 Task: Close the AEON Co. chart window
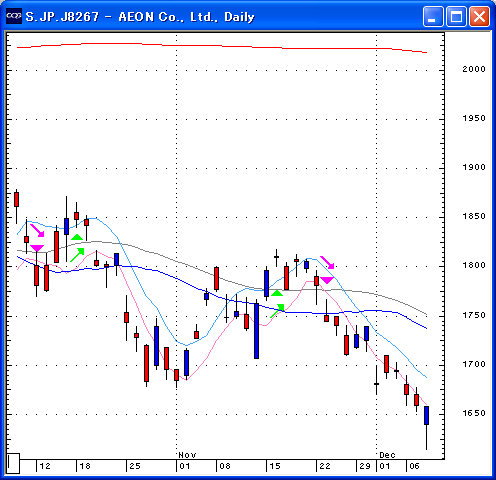click(479, 16)
